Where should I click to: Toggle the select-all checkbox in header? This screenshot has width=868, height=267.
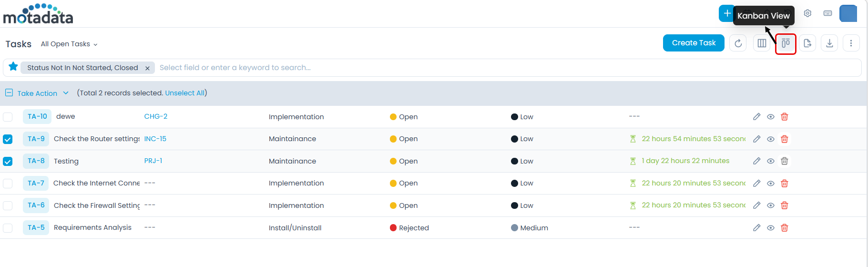9,93
